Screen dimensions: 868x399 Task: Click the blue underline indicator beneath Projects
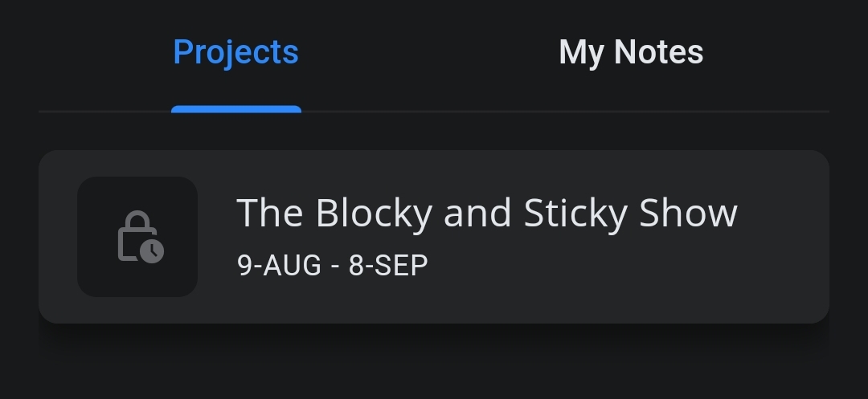tap(236, 109)
